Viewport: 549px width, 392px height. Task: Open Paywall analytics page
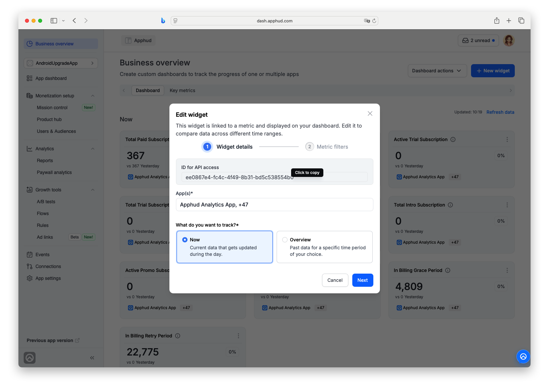[x=54, y=172]
